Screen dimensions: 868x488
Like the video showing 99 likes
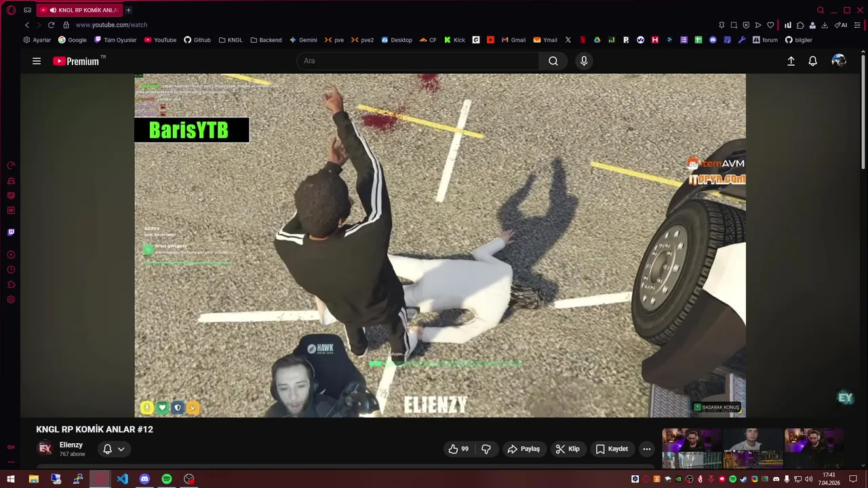pyautogui.click(x=459, y=449)
